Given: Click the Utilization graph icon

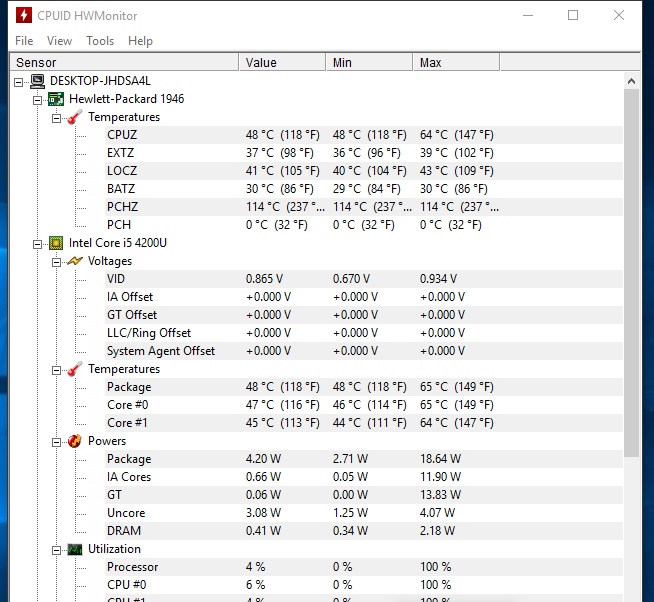Looking at the screenshot, I should point(75,549).
